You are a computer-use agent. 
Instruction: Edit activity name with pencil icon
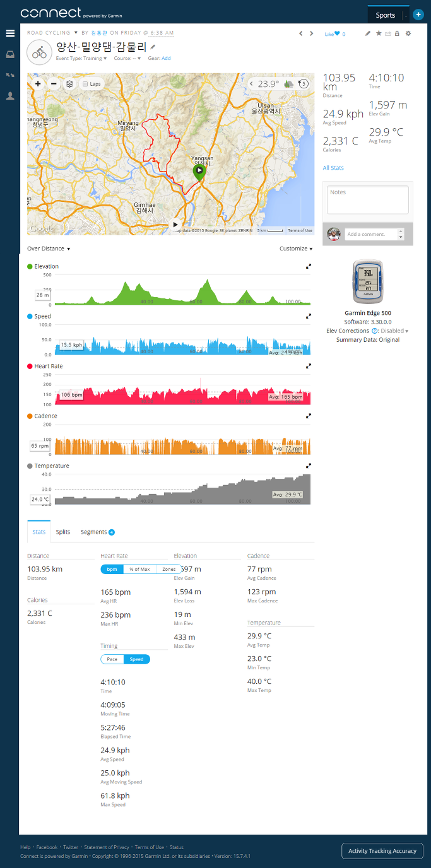153,47
